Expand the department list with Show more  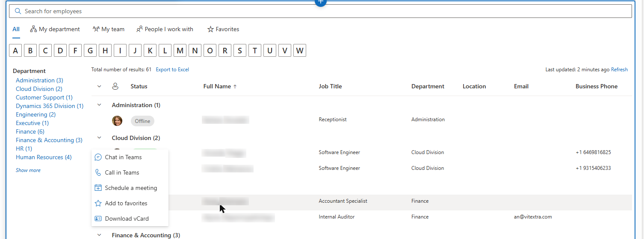click(x=28, y=170)
